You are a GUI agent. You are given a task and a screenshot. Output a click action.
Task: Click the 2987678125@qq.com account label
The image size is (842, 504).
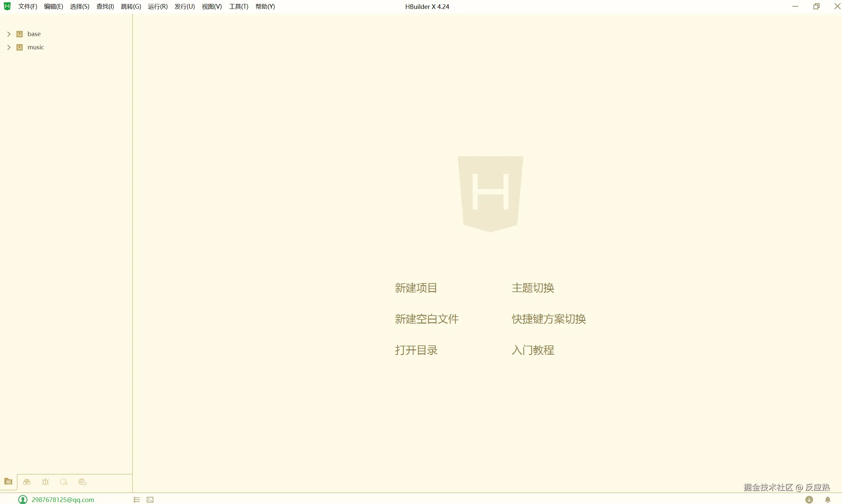coord(63,500)
